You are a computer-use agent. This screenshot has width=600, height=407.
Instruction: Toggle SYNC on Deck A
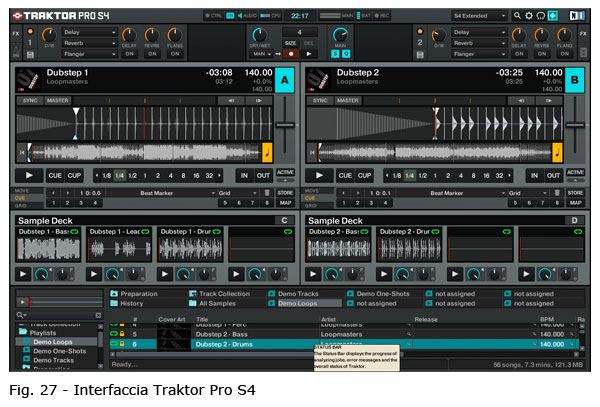(x=30, y=100)
